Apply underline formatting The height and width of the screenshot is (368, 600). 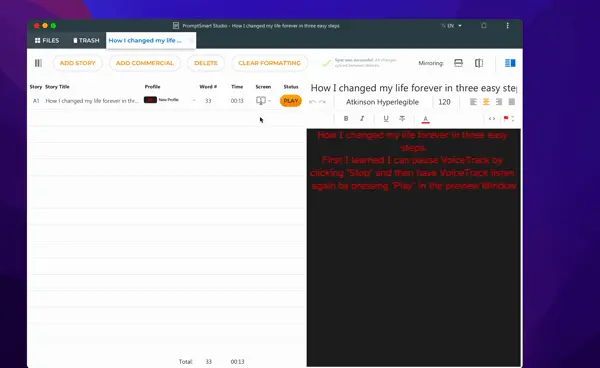(386, 119)
